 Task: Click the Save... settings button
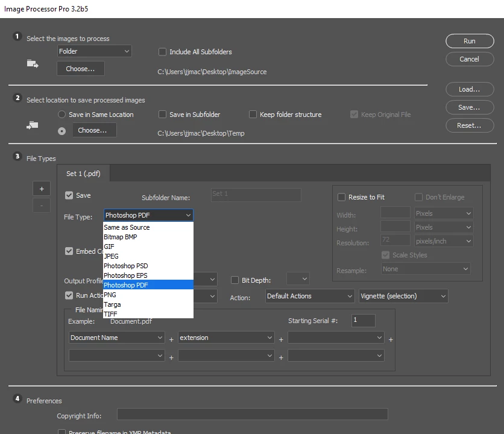[470, 107]
